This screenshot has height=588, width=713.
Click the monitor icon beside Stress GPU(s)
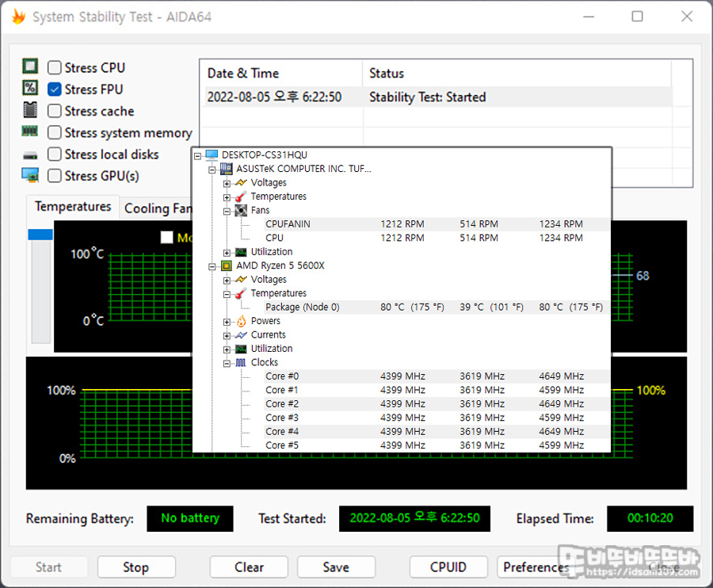[30, 175]
